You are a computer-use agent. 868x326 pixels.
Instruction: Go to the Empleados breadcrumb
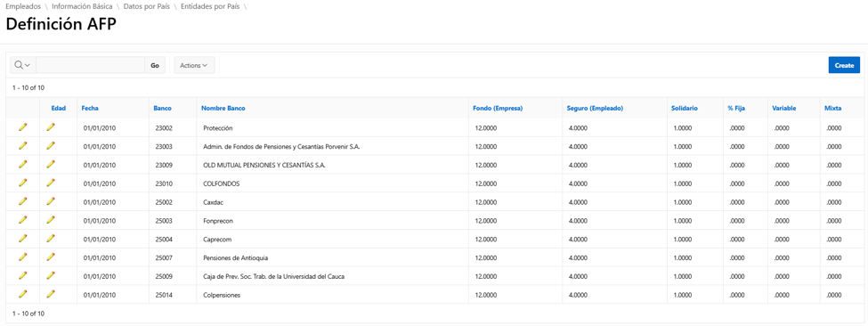tap(23, 6)
